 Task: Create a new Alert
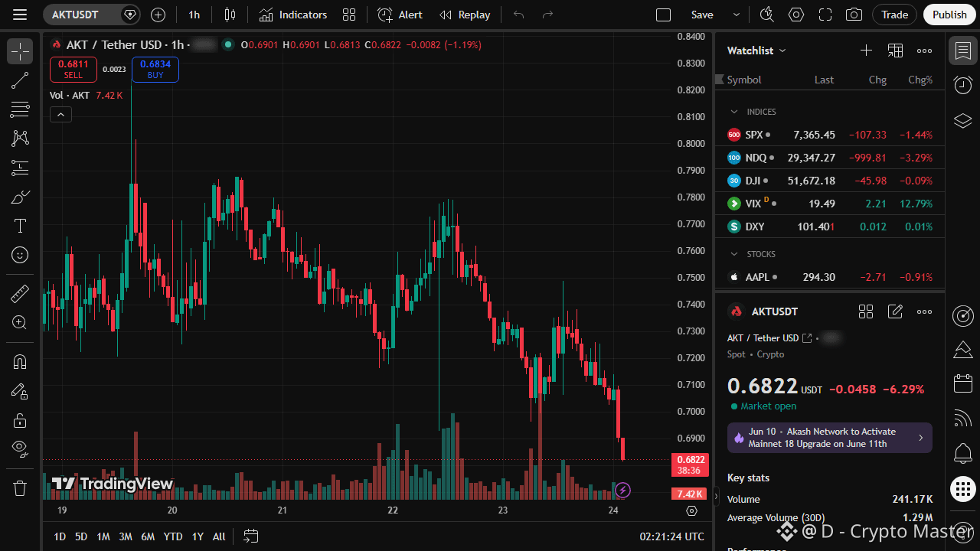(400, 15)
